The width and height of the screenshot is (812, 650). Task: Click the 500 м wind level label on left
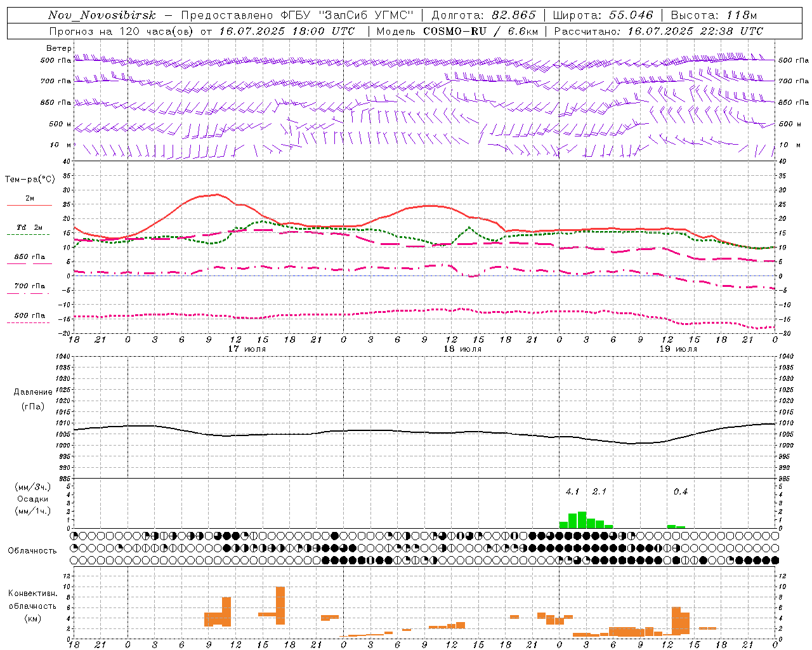point(60,124)
